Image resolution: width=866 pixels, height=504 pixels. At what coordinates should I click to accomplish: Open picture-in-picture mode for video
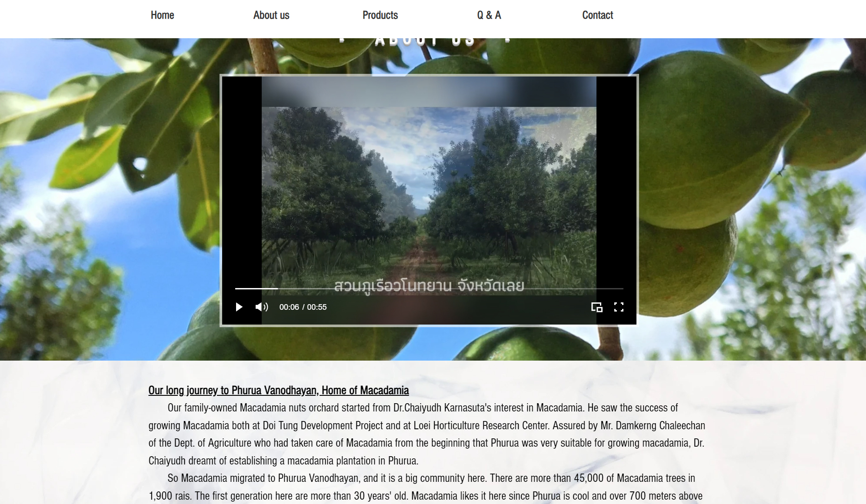pos(596,307)
